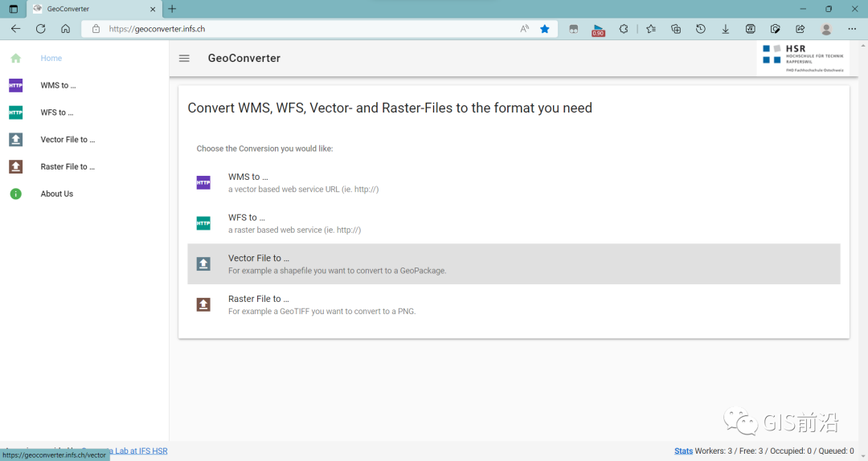Click the toolbar icon left of share
This screenshot has height=461, width=868.
775,29
